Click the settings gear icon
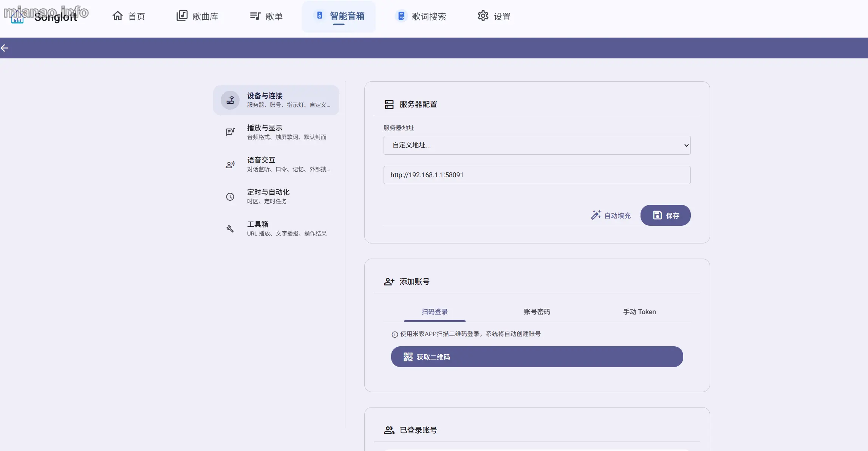868x451 pixels. tap(483, 16)
